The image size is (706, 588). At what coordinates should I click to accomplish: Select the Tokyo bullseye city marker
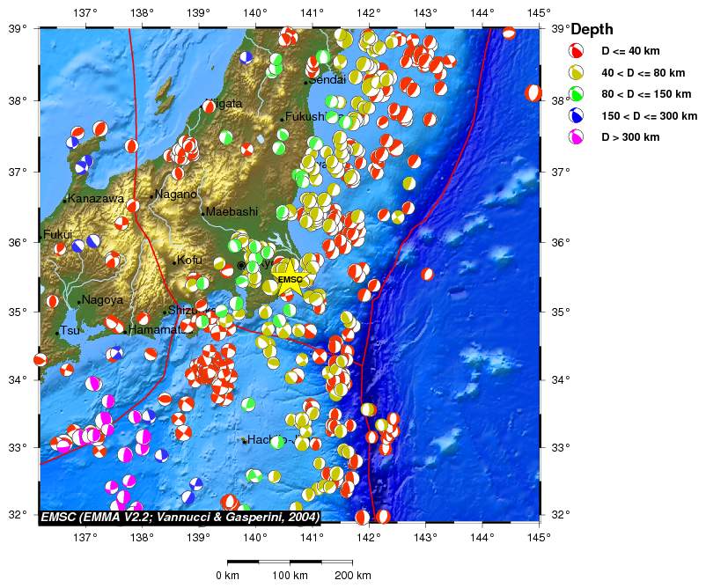[241, 265]
